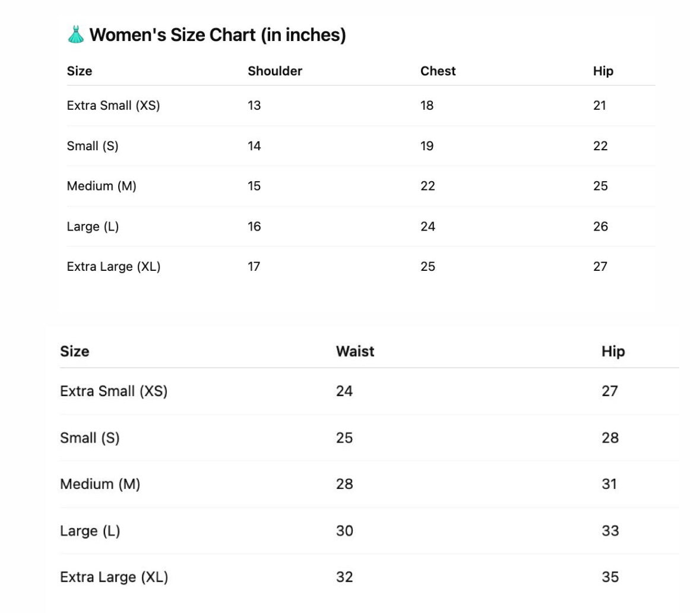700x613 pixels.
Task: Click hip value 35 for Extra Large
Action: (x=610, y=577)
